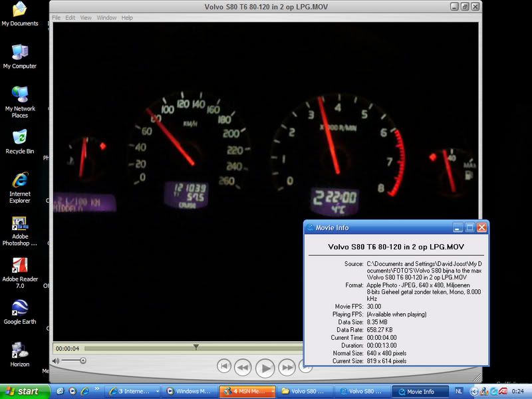This screenshot has width=532, height=399.
Task: Click the 0:24 system clock
Action: coord(518,392)
